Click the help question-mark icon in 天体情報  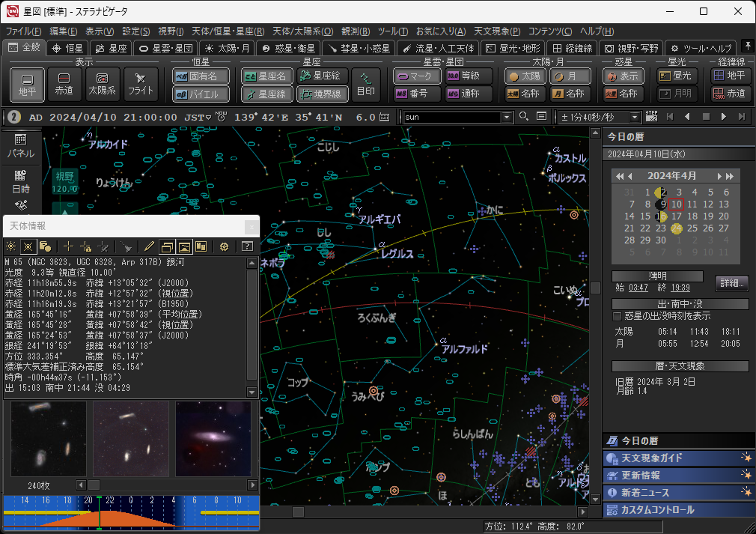pyautogui.click(x=246, y=246)
